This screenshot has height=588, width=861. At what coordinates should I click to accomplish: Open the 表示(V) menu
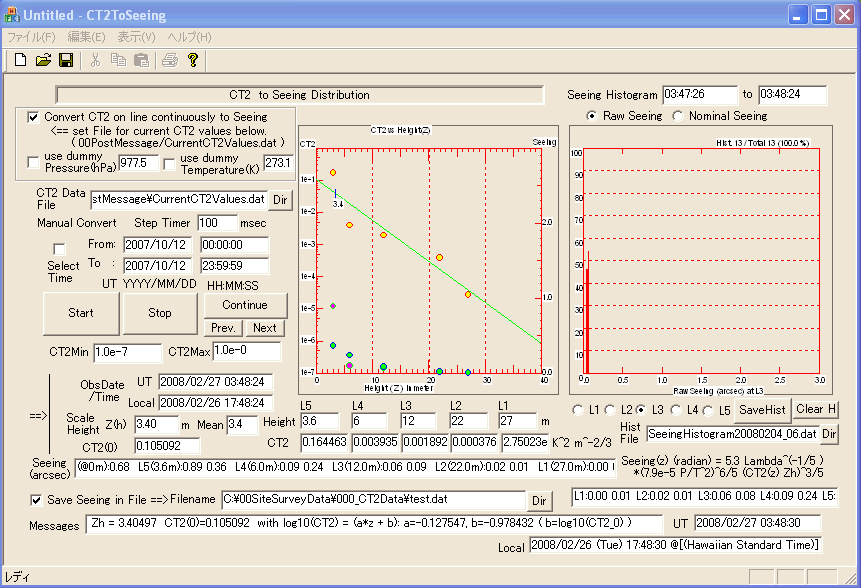coord(136,37)
